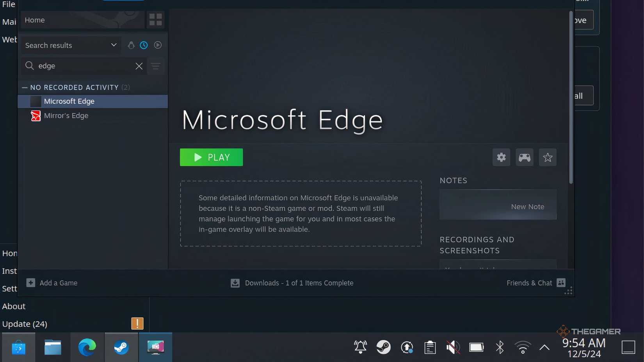
Task: Open Microsoft Edge from the taskbar
Action: pyautogui.click(x=87, y=347)
